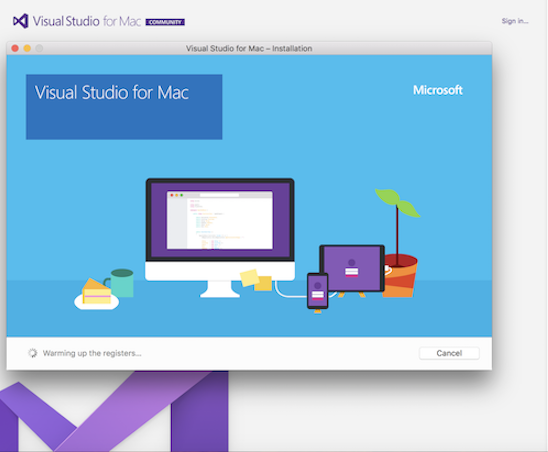Open the Sign in link

515,21
